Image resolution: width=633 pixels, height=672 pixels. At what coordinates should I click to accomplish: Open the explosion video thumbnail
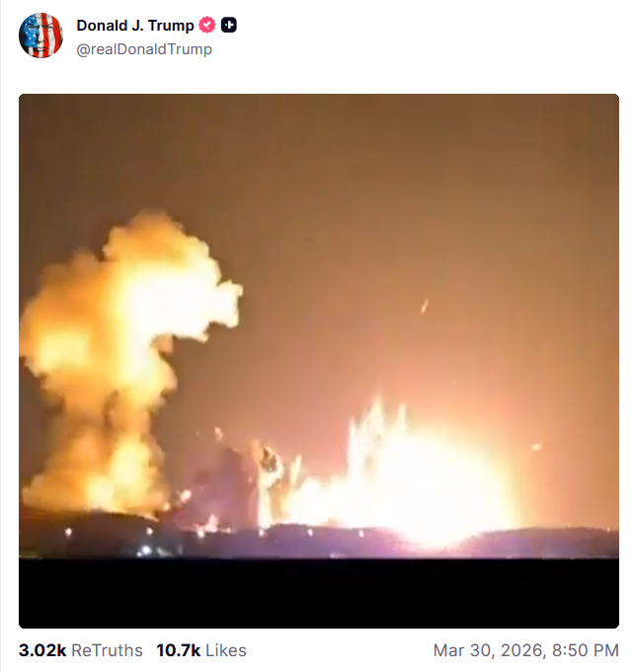click(x=319, y=361)
